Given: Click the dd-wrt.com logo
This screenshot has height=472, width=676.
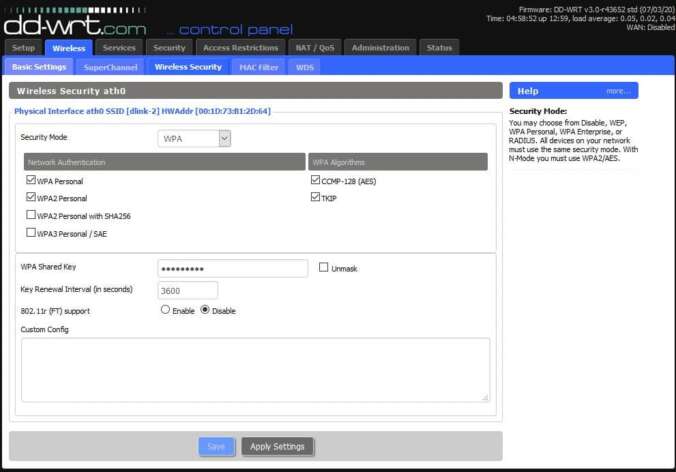Looking at the screenshot, I should point(75,21).
